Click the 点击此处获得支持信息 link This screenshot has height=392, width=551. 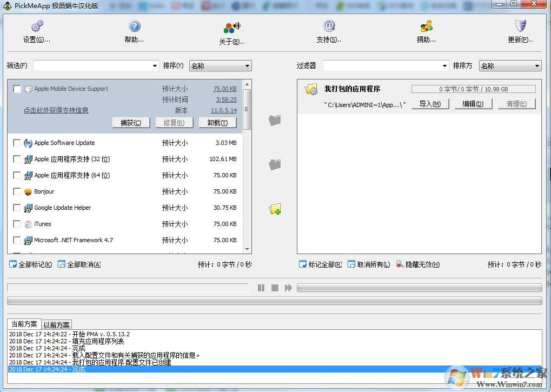(x=56, y=110)
